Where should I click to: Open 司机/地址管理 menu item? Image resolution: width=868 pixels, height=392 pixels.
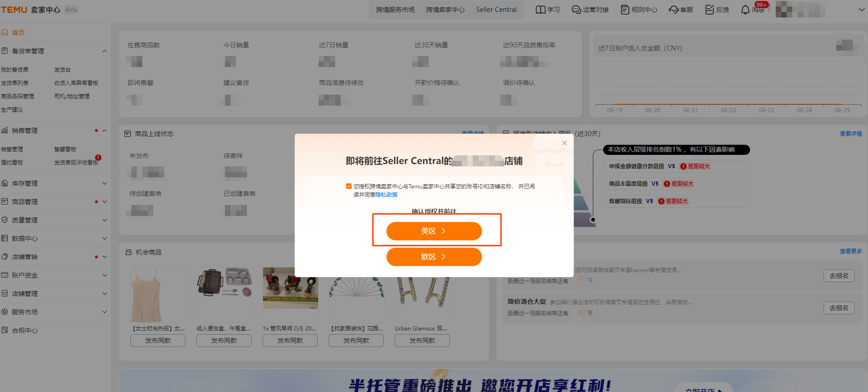(72, 97)
